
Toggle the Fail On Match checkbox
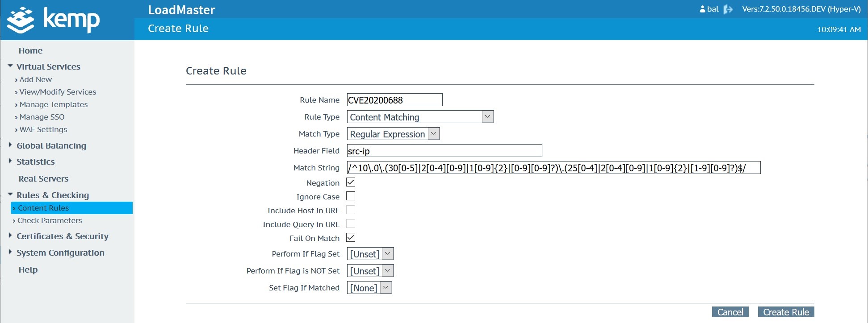[x=351, y=238]
